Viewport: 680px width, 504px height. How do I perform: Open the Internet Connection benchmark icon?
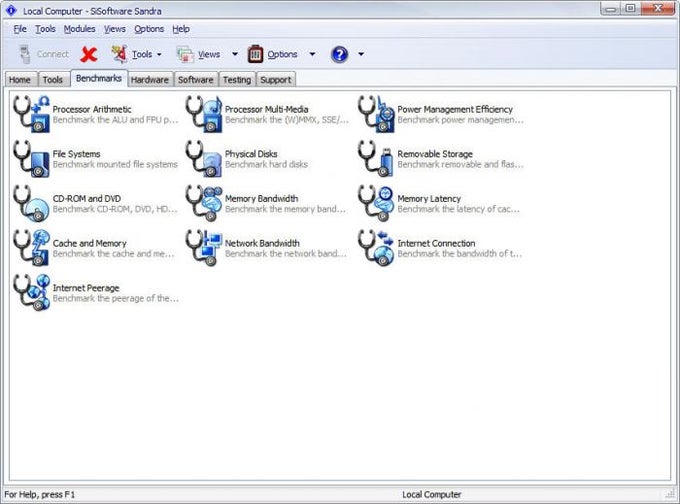point(376,248)
